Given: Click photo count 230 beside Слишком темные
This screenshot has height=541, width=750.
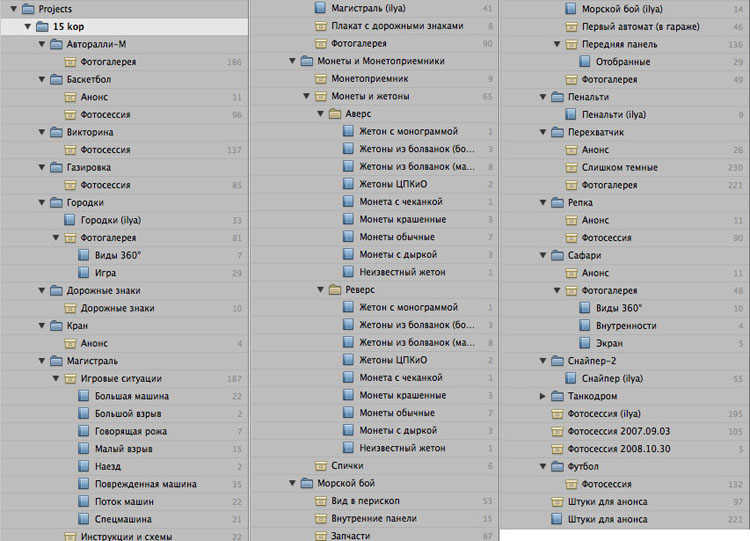Looking at the screenshot, I should point(735,167).
